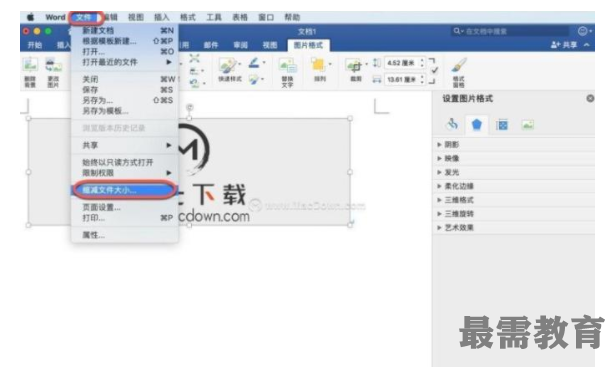Choose Save (保存) in File menu

pyautogui.click(x=125, y=90)
